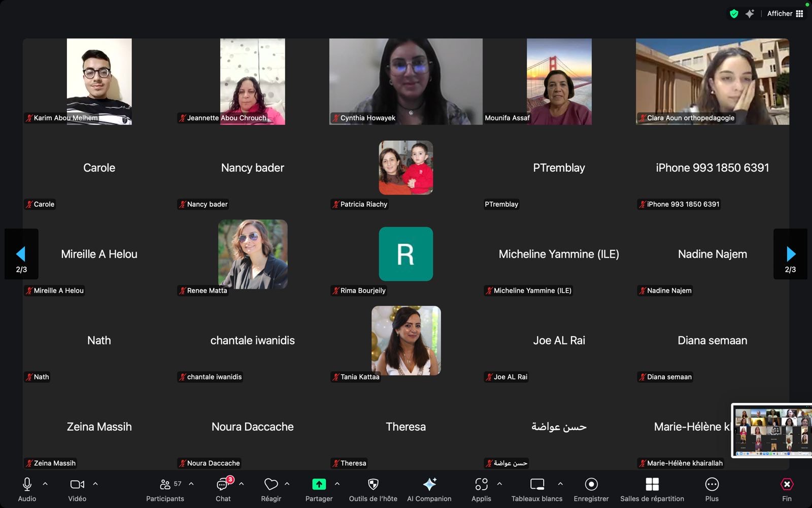Open the Plus more options
Image resolution: width=812 pixels, height=508 pixels.
pos(712,485)
